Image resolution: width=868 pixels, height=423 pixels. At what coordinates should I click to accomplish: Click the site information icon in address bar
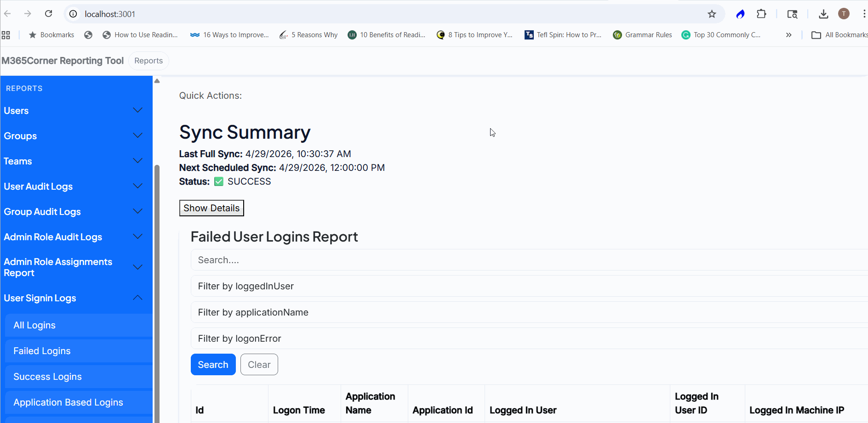(73, 14)
